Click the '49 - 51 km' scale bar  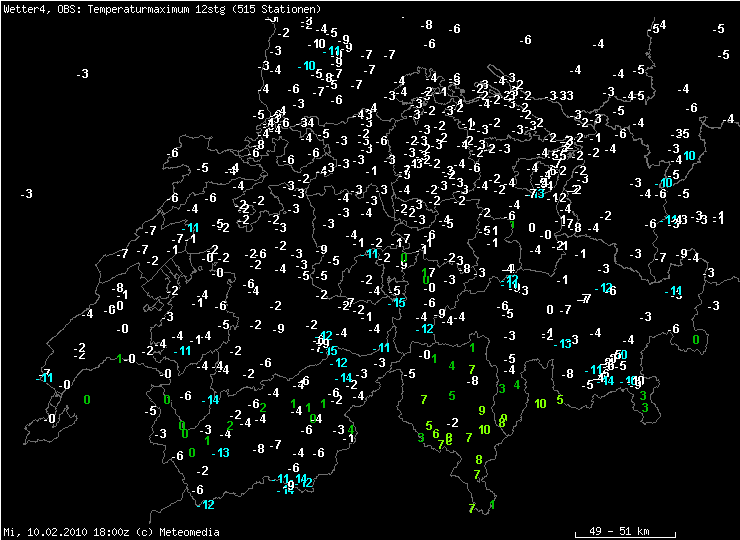(x=620, y=530)
